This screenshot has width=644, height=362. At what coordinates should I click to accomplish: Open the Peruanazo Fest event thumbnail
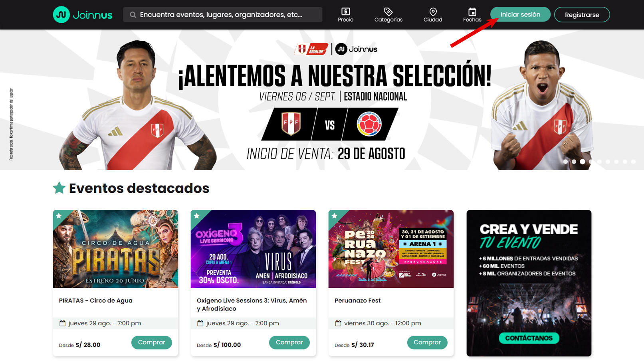(391, 249)
